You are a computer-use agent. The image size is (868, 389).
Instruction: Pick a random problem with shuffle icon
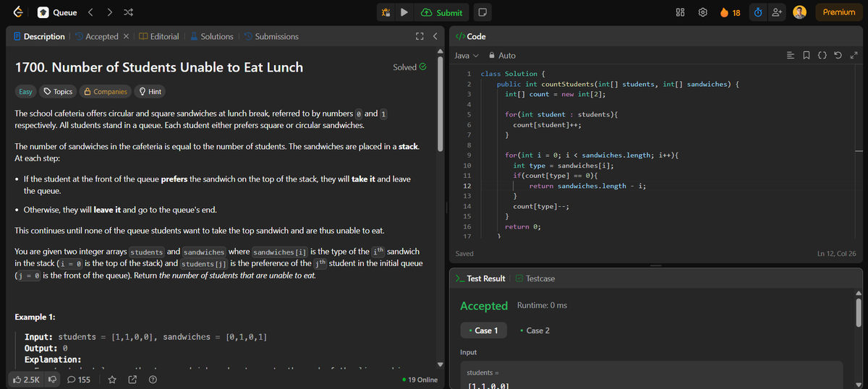tap(129, 12)
